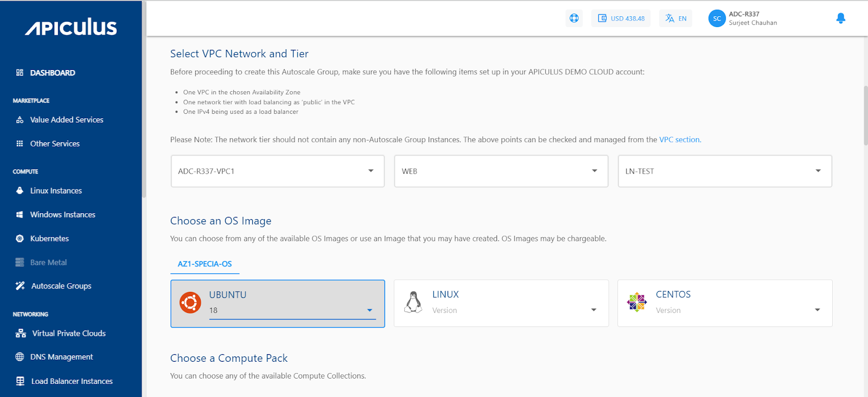Click the DNS Management globe icon
868x397 pixels.
pyautogui.click(x=20, y=357)
